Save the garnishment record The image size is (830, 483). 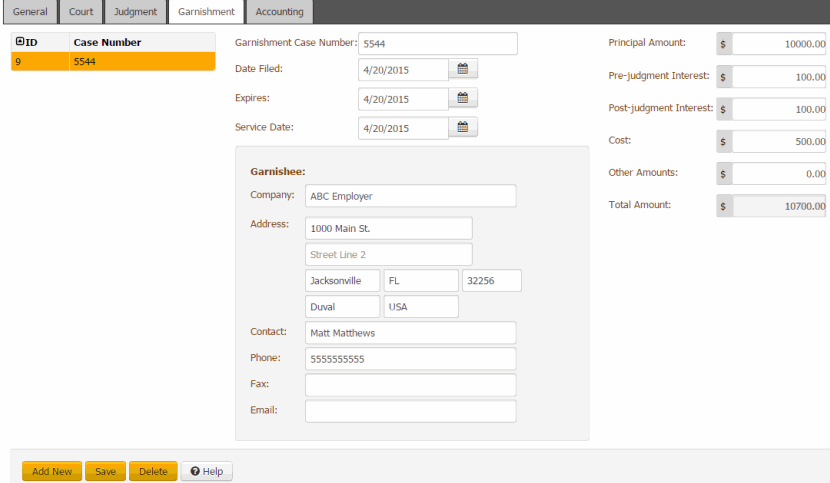point(105,471)
